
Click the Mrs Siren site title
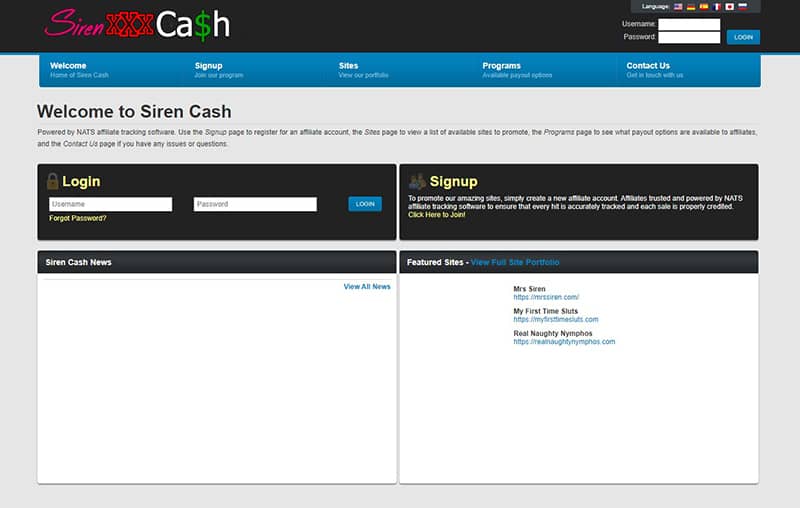coord(529,289)
